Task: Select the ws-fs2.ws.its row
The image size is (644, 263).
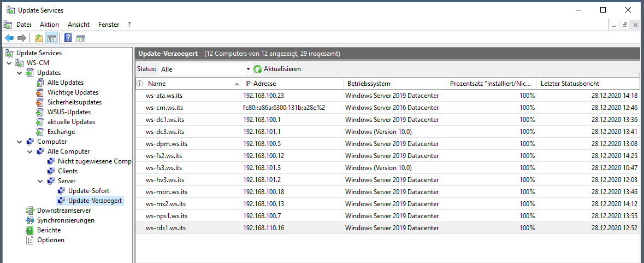Action: click(x=387, y=156)
